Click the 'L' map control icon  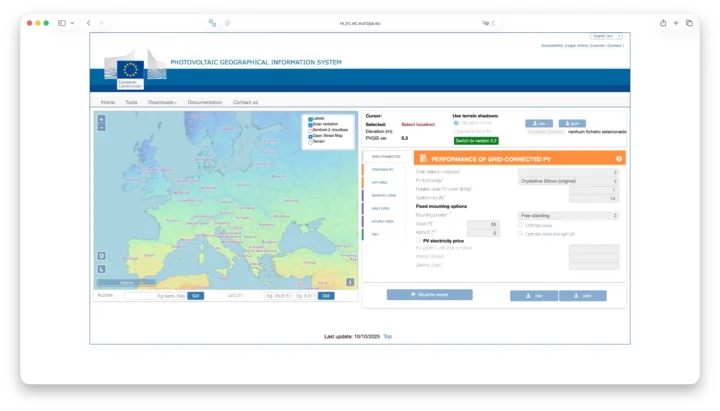point(101,269)
